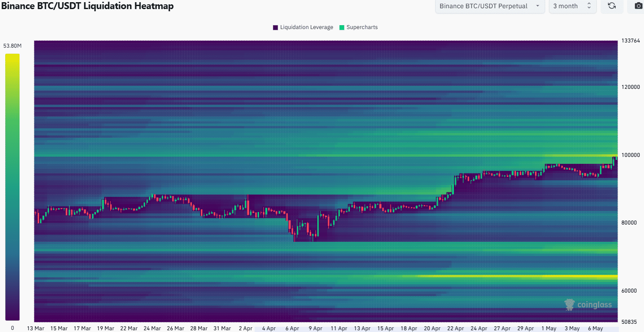Viewport: 644px width, 332px height.
Task: Click the green Supercharts legend swatch
Action: 342,27
